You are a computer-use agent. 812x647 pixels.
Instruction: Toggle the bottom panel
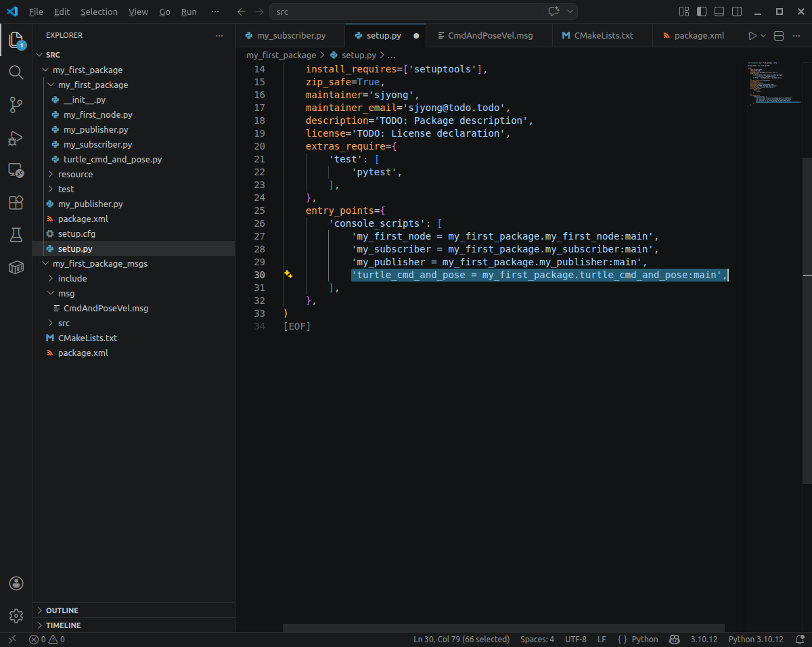(x=719, y=12)
